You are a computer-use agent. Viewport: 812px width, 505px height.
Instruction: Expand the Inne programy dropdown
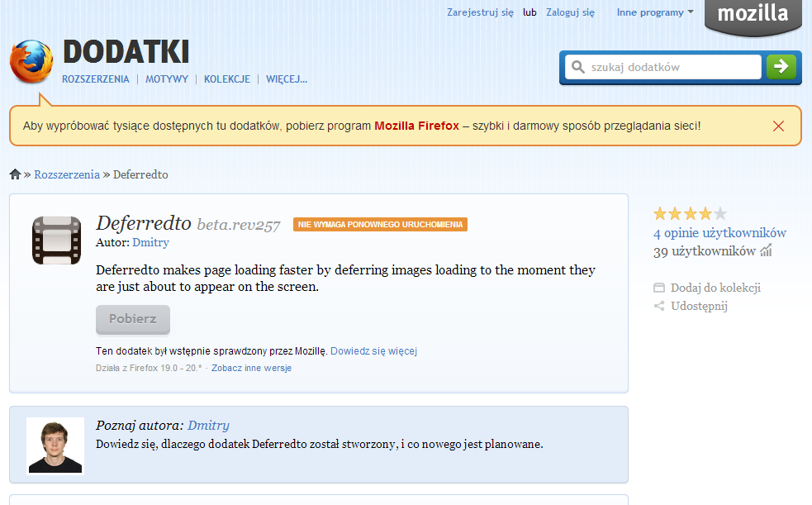click(654, 12)
